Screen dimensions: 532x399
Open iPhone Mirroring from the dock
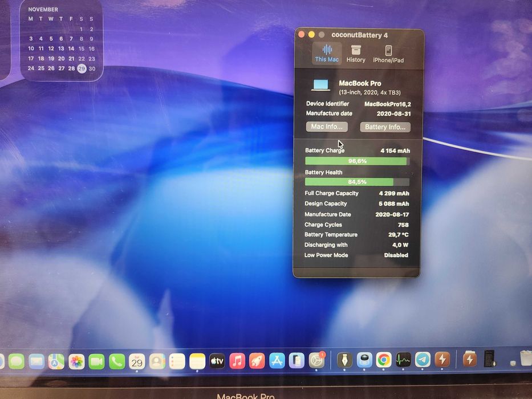click(x=297, y=361)
